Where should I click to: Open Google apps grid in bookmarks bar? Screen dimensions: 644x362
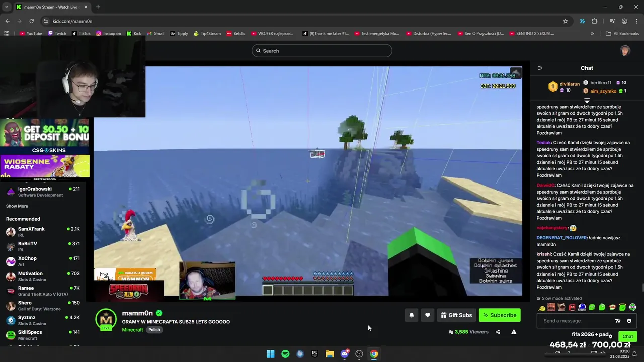pos(7,33)
